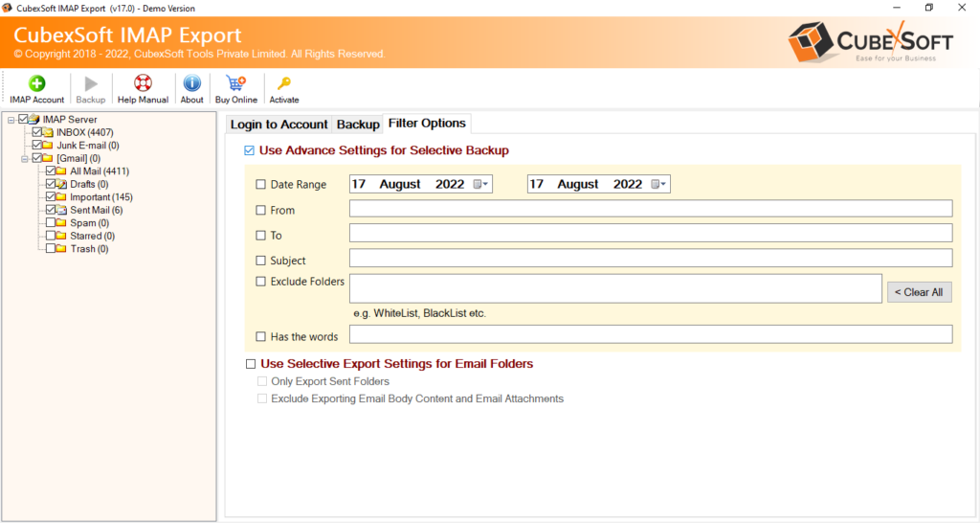This screenshot has height=523, width=980.
Task: Select the Filter Options tab
Action: tap(427, 124)
